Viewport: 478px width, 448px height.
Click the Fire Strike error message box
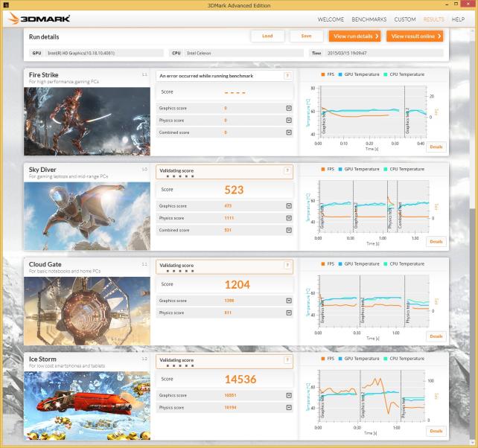(x=224, y=76)
